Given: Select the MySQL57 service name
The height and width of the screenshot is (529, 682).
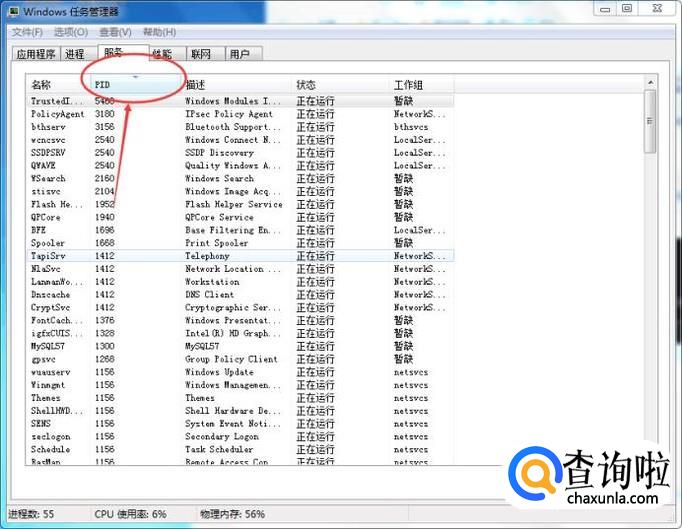Looking at the screenshot, I should point(48,346).
